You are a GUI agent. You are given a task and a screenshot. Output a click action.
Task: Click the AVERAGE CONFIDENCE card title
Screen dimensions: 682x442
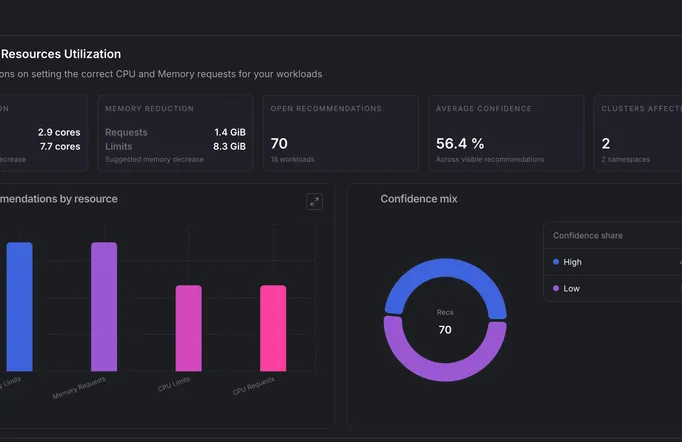pos(484,109)
